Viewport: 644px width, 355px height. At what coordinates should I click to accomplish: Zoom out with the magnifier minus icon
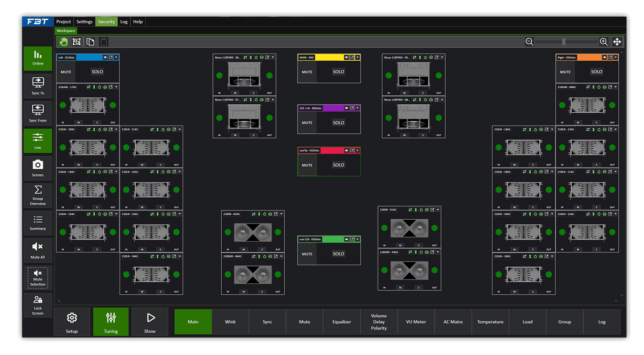coord(529,42)
